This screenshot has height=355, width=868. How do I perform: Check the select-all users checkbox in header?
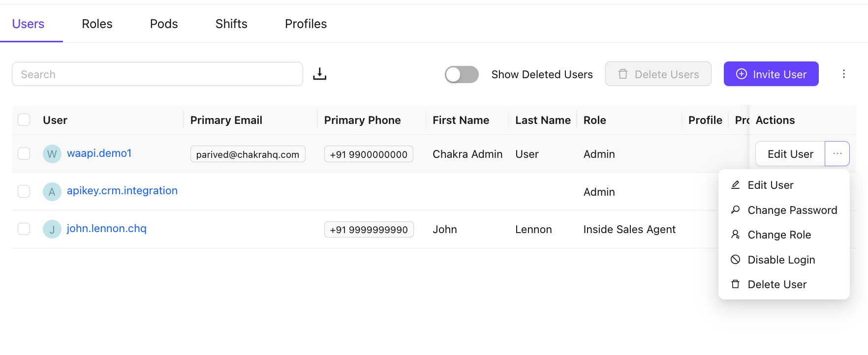24,120
